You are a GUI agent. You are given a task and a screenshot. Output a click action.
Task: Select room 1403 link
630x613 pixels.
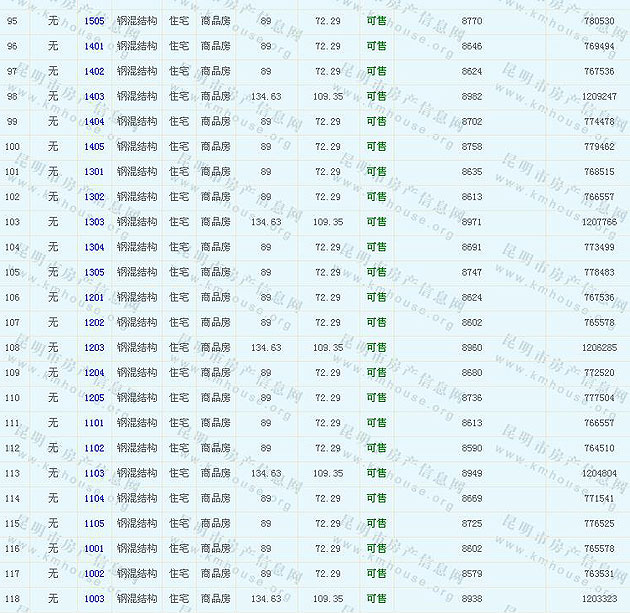[x=94, y=97]
